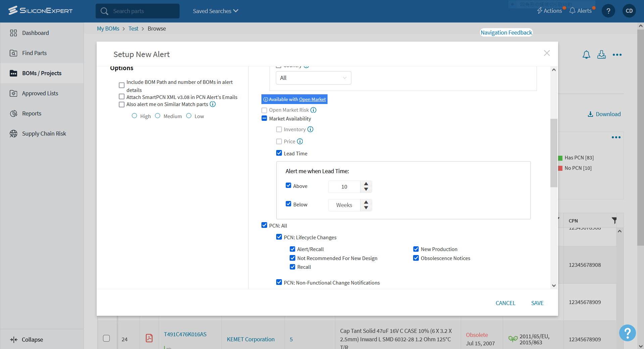
Task: Open the Country 'All' dropdown
Action: click(x=313, y=78)
